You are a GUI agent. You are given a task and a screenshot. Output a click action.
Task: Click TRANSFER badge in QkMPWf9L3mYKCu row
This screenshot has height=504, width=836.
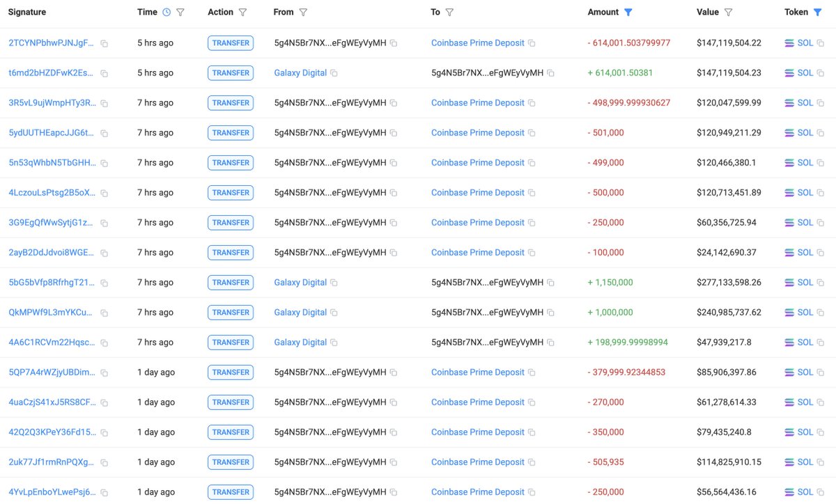[x=231, y=313]
